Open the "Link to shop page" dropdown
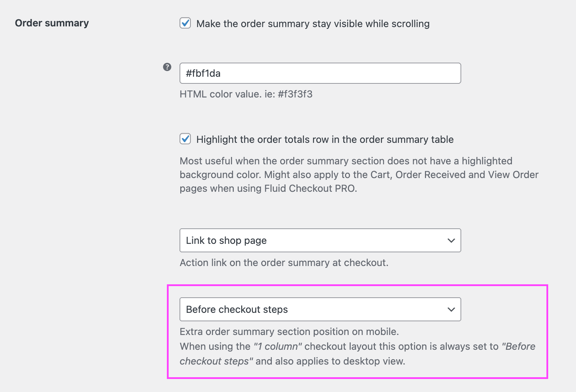 pos(320,240)
